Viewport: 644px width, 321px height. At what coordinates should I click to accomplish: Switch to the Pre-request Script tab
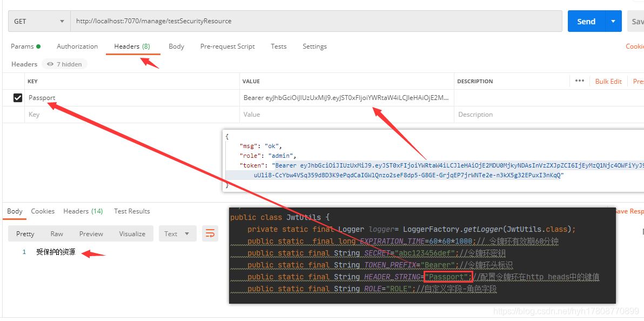point(227,46)
